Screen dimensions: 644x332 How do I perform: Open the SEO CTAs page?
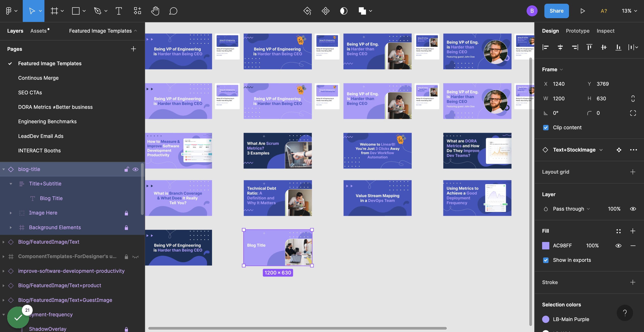pos(30,92)
